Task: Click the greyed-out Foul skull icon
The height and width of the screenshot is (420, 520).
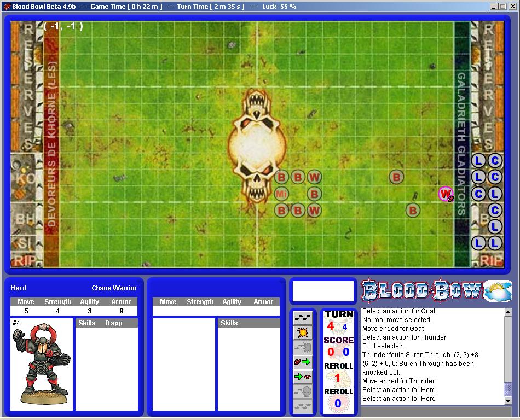Action: [x=303, y=392]
